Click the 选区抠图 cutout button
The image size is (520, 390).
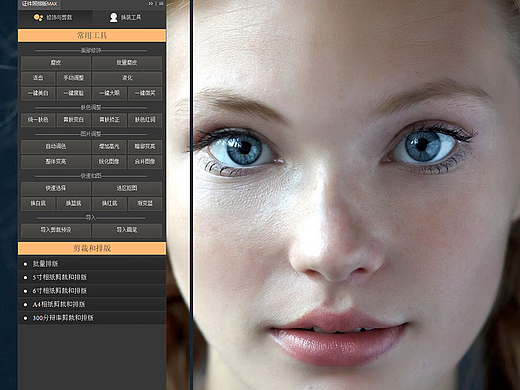coord(127,188)
